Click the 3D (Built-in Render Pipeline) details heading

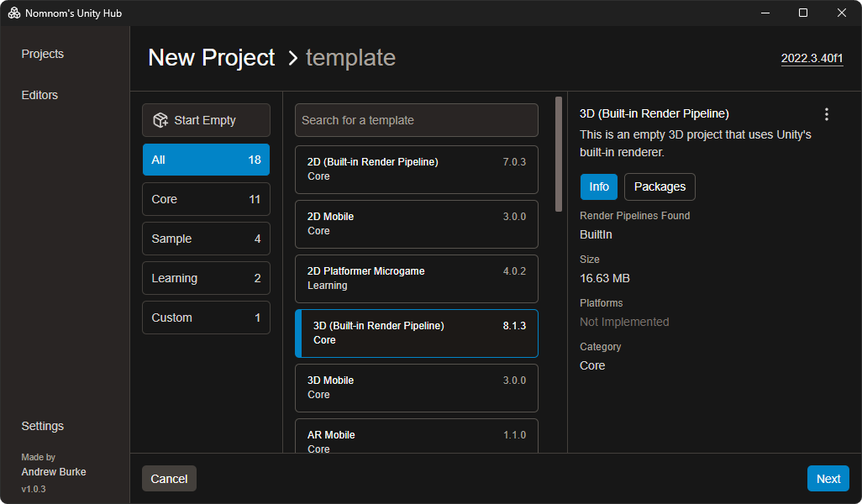click(x=654, y=113)
